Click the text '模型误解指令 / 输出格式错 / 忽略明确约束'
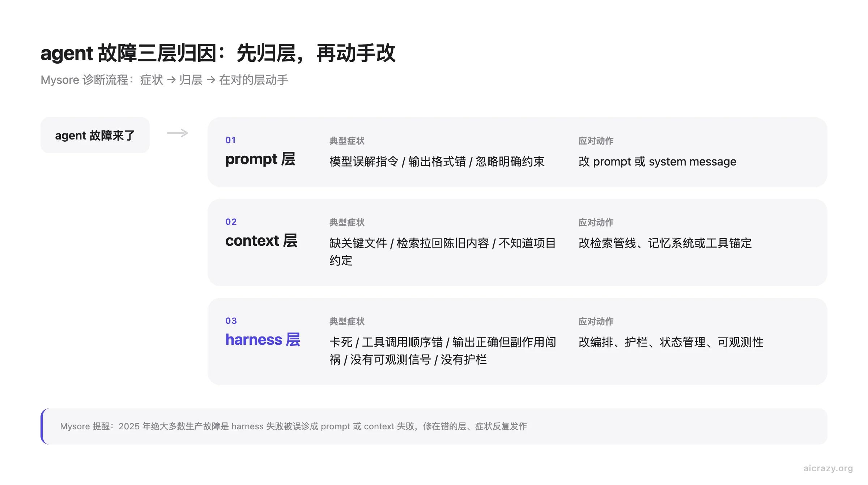The image size is (868, 485). pos(437,162)
